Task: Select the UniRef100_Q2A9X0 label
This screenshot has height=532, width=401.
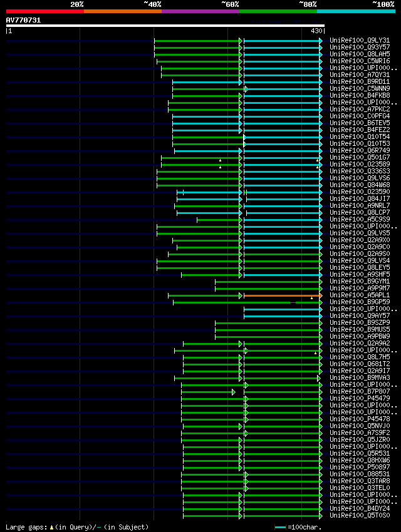Action: coord(360,240)
